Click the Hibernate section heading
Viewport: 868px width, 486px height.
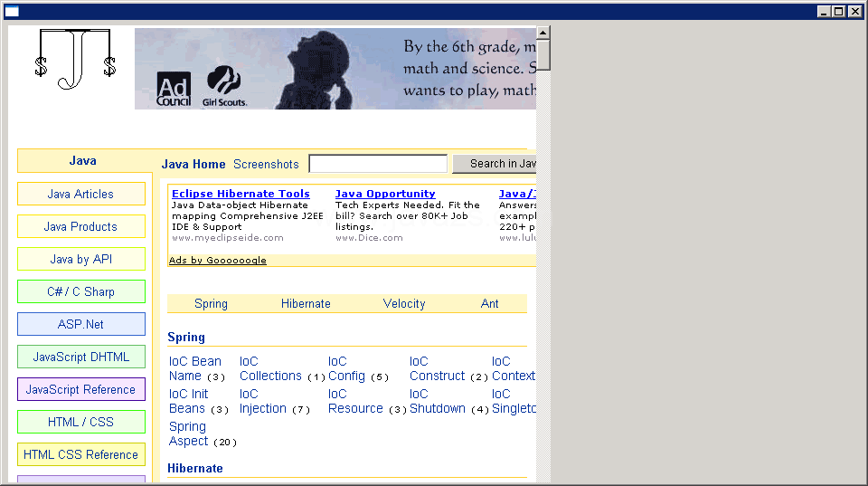[x=195, y=468]
